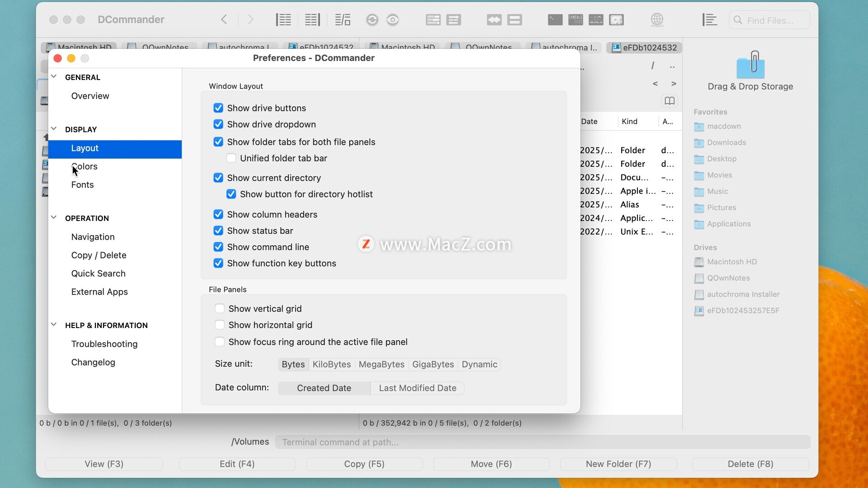Uncheck Show button for directory hotlist
Screen dimensions: 868x488
(x=231, y=194)
